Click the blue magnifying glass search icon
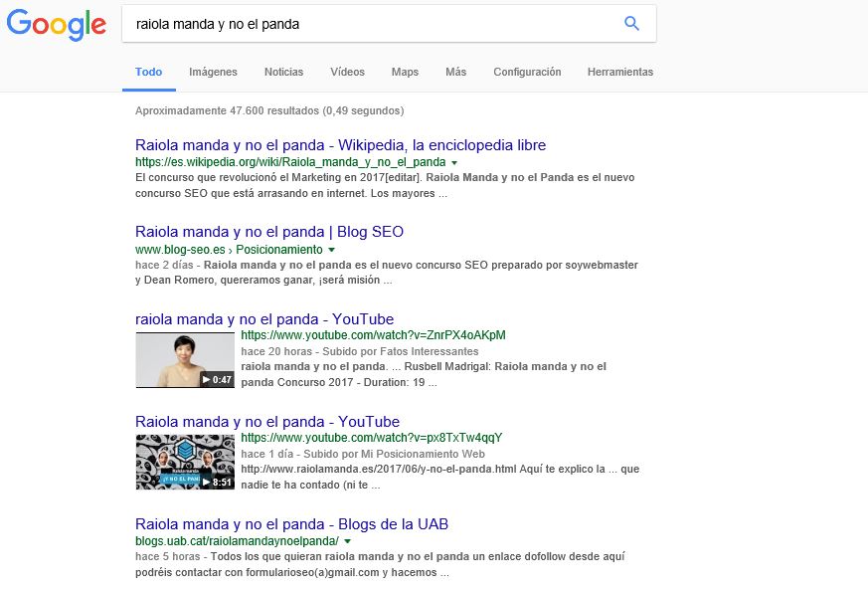 click(631, 24)
